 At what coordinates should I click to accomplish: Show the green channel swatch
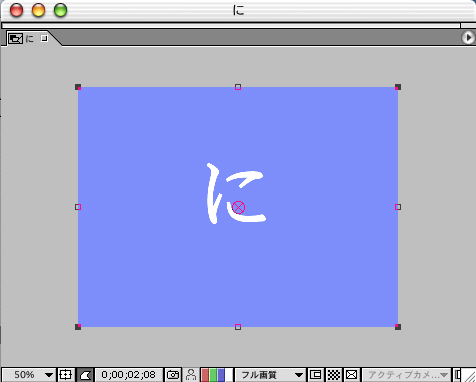point(213,375)
